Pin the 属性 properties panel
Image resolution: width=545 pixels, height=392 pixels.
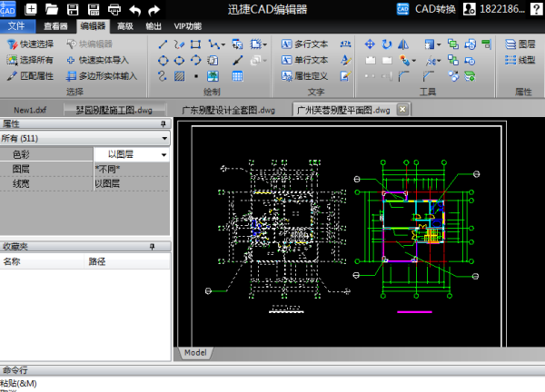163,123
